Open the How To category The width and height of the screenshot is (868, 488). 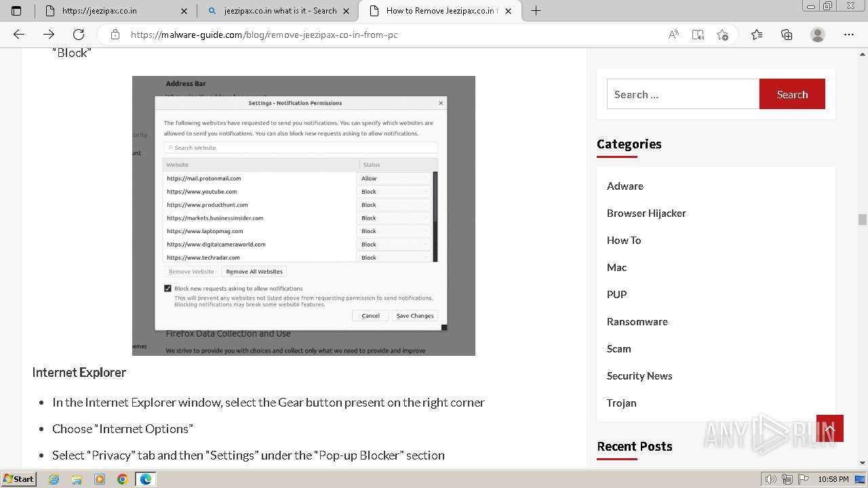pos(624,240)
